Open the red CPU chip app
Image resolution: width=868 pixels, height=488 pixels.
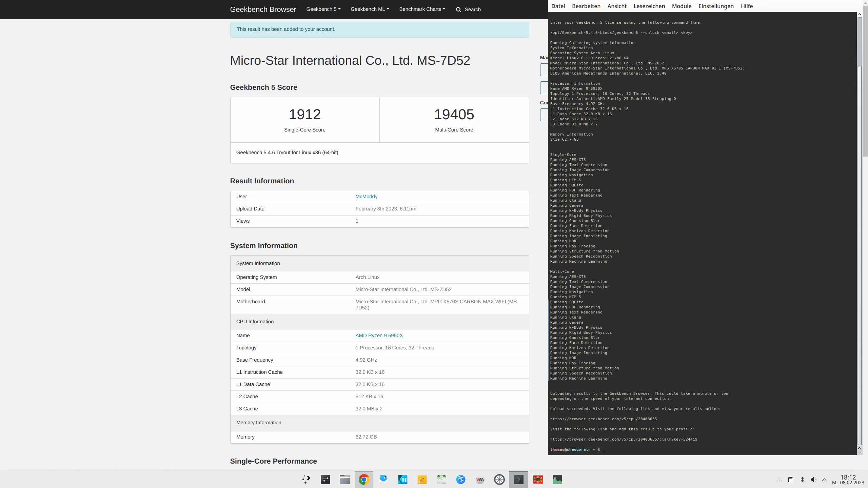538,480
